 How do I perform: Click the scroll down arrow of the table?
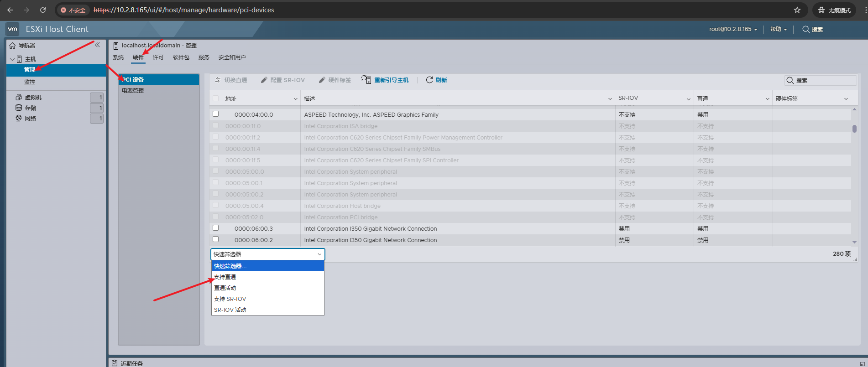pos(854,242)
